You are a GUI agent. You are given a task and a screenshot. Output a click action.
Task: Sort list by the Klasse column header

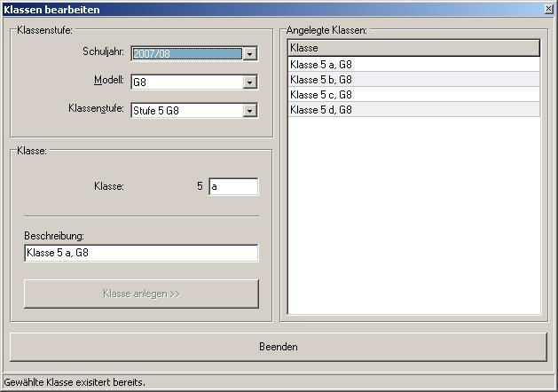pos(413,48)
